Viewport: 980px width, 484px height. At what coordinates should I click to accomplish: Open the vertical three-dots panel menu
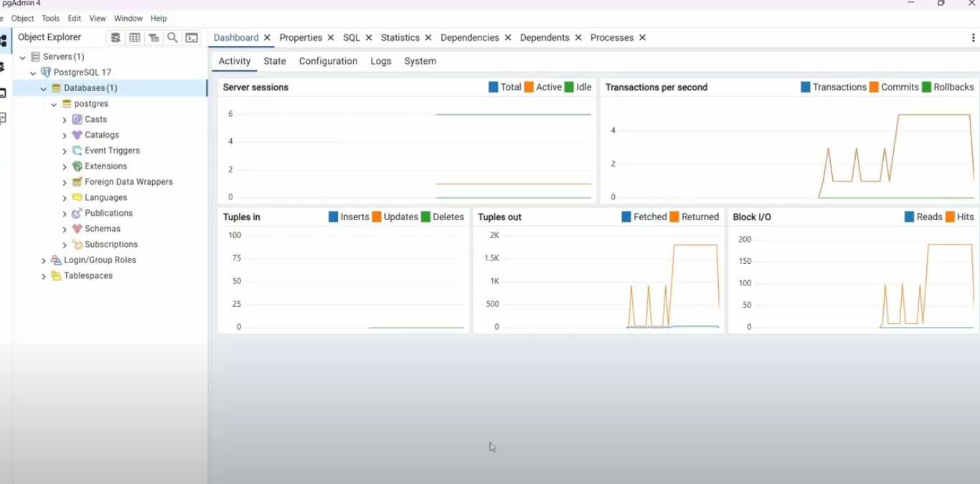973,38
